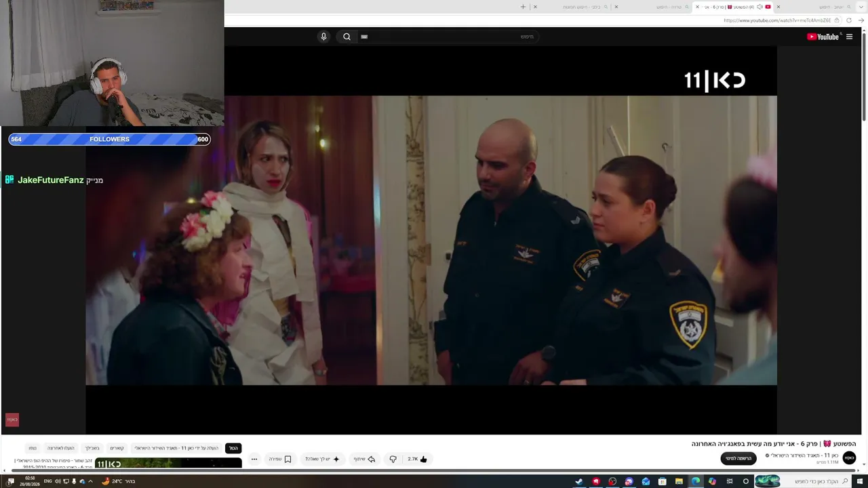Click the video player to pause

[431, 240]
